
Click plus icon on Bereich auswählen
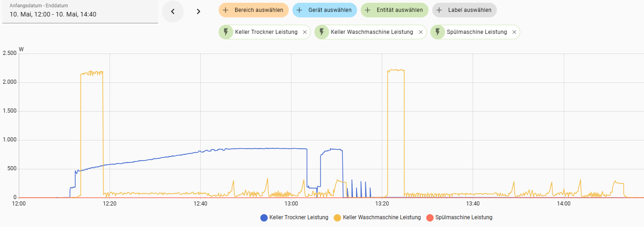coord(226,10)
